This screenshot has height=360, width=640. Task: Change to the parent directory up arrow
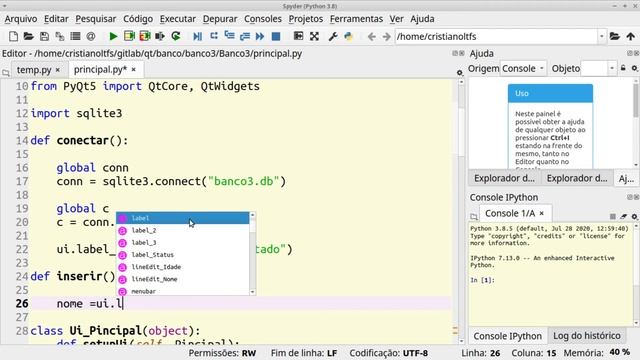click(x=631, y=36)
